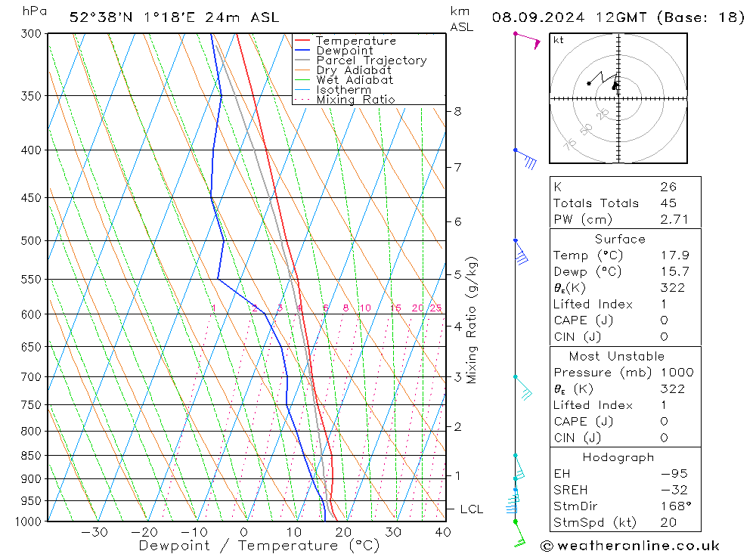Click the surface Dewp value 15.7
Screen dimensions: 756x554
[x=675, y=271]
